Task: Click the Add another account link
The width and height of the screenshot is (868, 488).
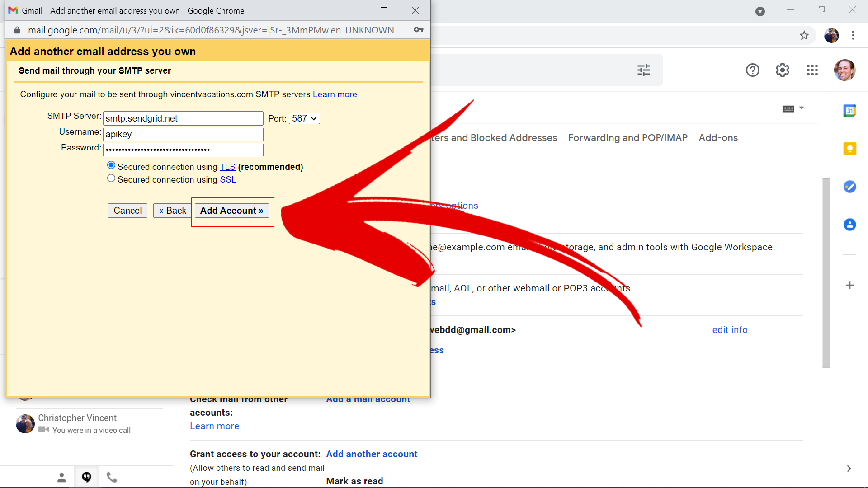Action: pos(372,454)
